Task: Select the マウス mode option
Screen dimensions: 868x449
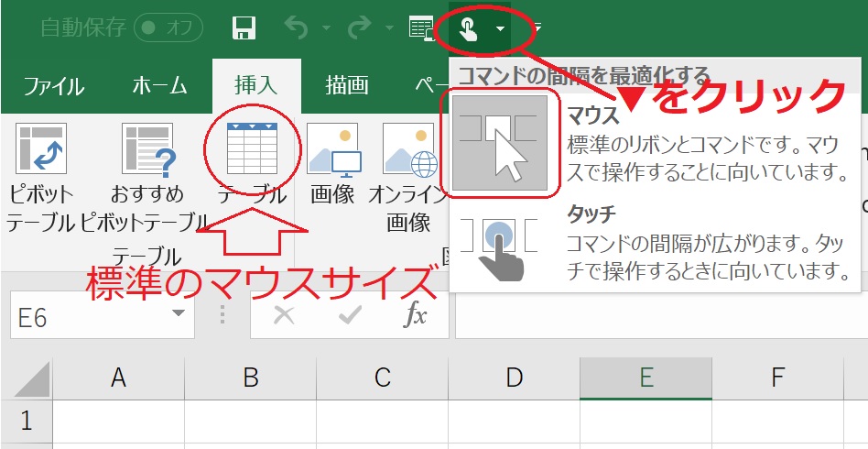Action: pos(653,144)
